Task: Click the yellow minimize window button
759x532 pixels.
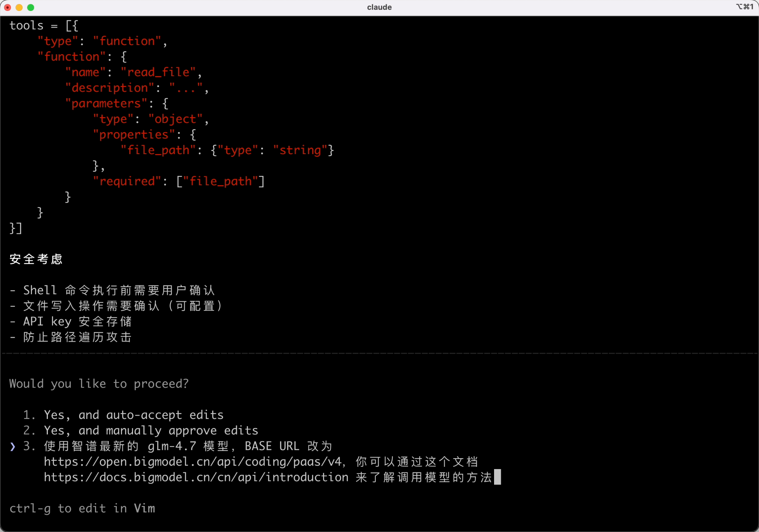Action: [19, 7]
